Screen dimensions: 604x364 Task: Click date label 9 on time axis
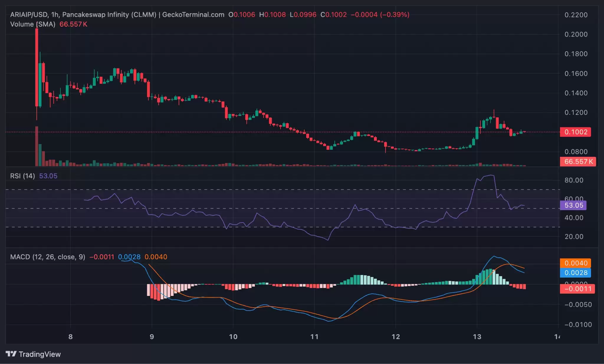[152, 337]
